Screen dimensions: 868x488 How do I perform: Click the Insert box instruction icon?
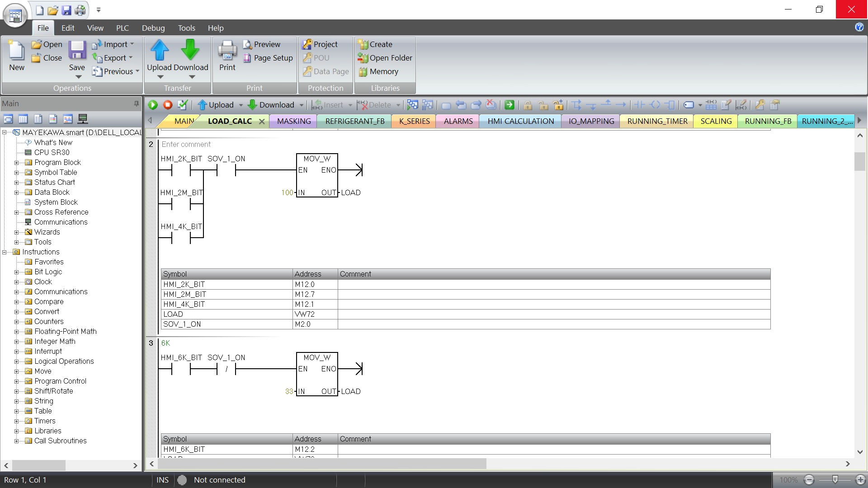[x=670, y=105]
